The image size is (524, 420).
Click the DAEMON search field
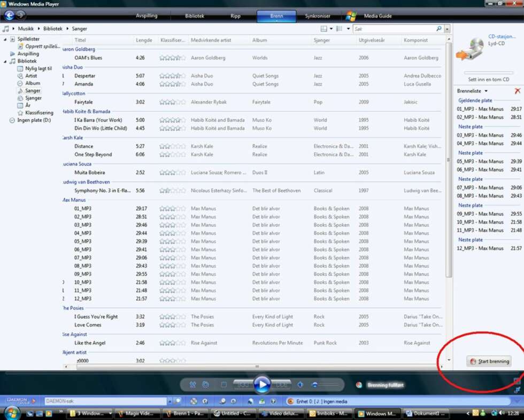click(106, 401)
